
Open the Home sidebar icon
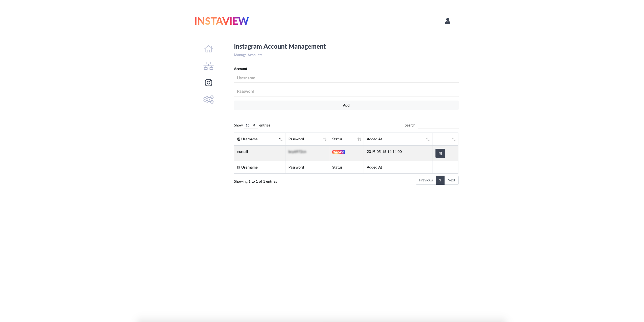208,49
